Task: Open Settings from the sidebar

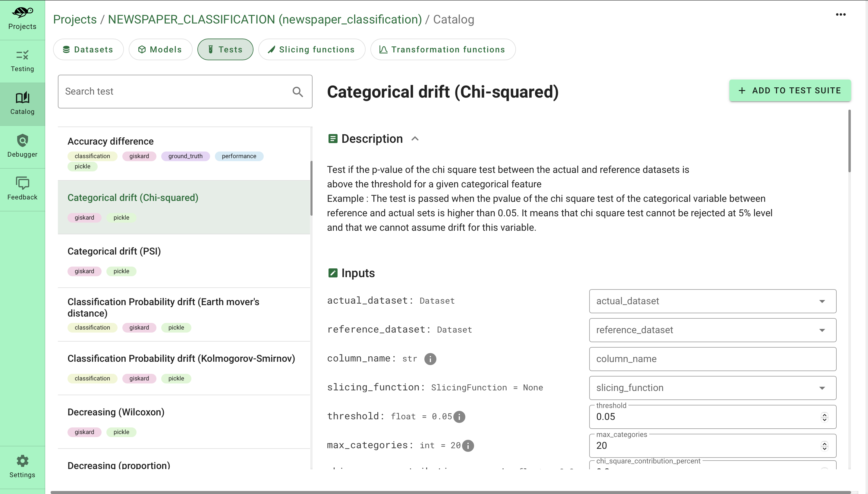Action: (x=22, y=467)
